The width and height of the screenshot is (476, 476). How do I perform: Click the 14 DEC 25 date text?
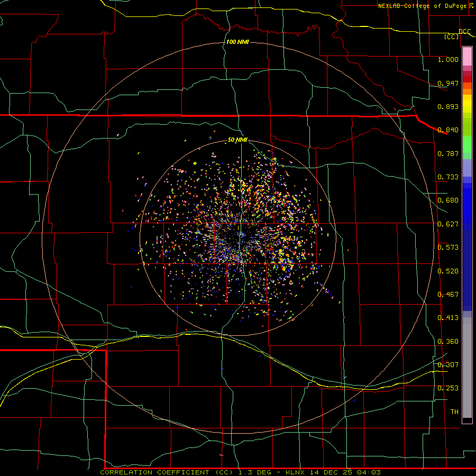[331, 472]
